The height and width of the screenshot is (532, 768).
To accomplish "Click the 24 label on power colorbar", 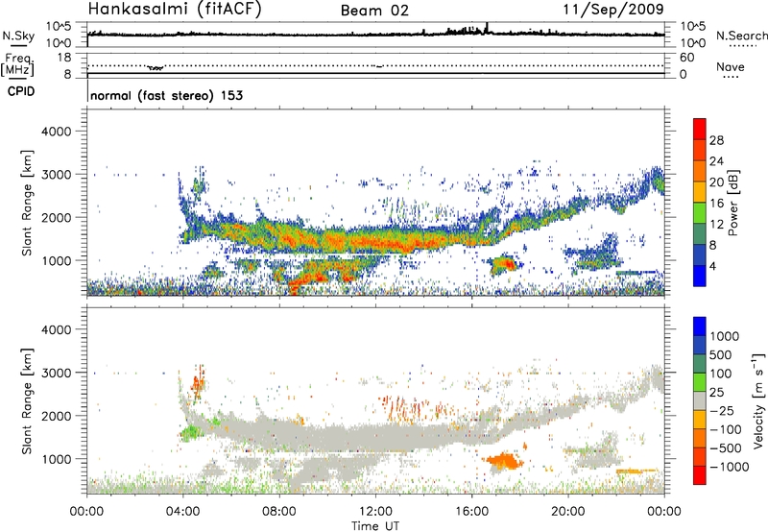I will pos(716,161).
